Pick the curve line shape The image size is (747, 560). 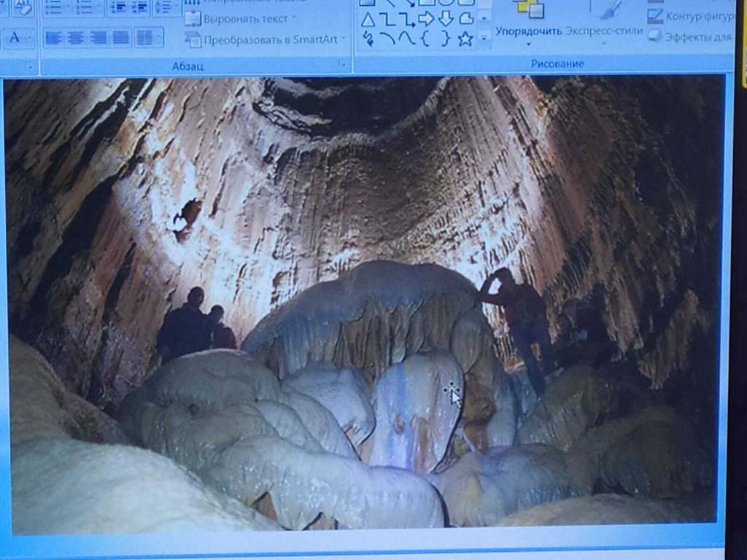coord(387,39)
